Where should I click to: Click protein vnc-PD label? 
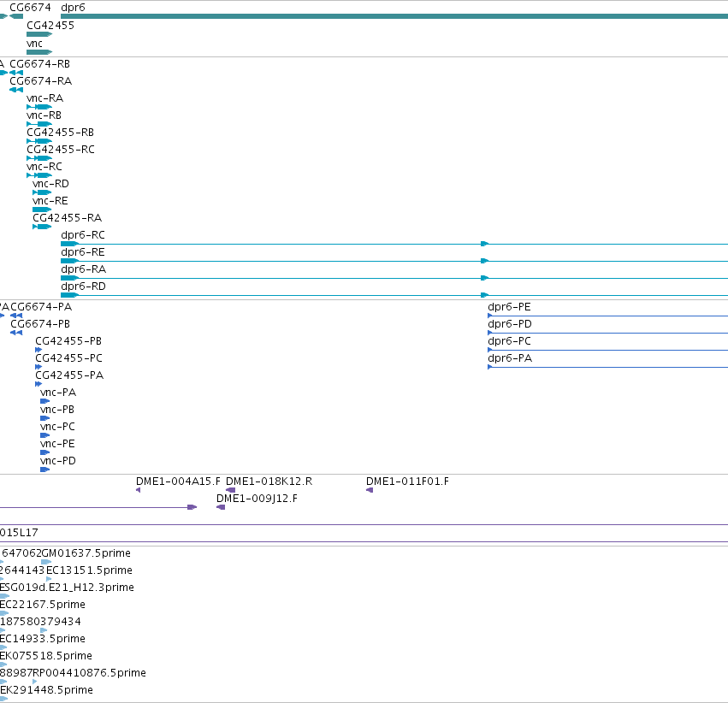pyautogui.click(x=58, y=462)
